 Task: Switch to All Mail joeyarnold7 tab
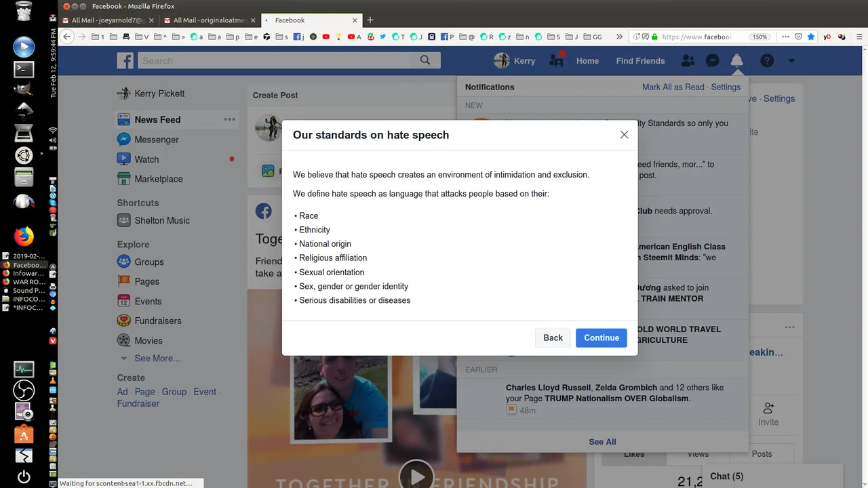point(108,20)
